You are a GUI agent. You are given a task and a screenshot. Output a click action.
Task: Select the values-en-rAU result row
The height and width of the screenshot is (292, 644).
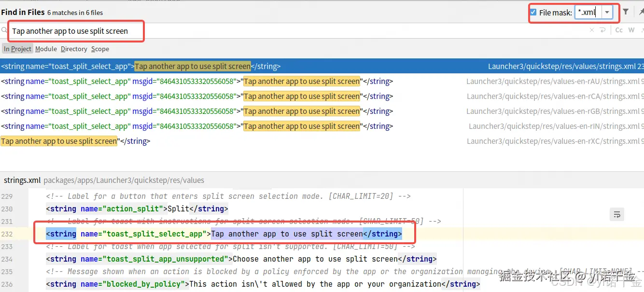click(322, 81)
